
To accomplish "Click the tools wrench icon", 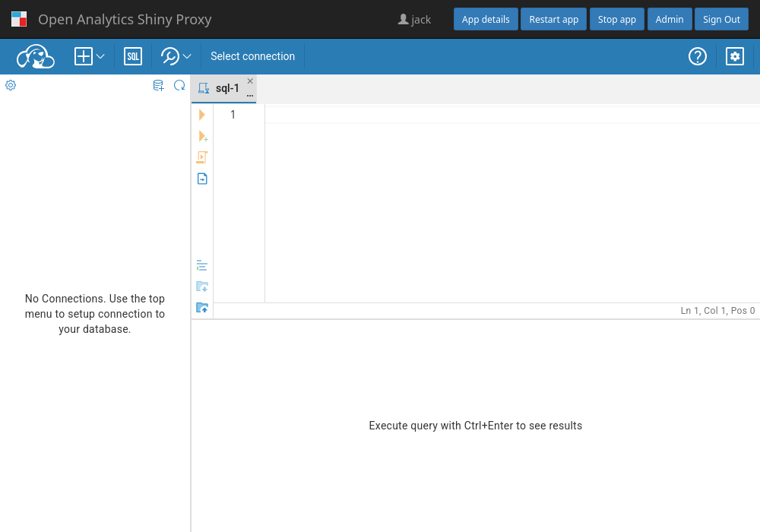I will tap(170, 56).
